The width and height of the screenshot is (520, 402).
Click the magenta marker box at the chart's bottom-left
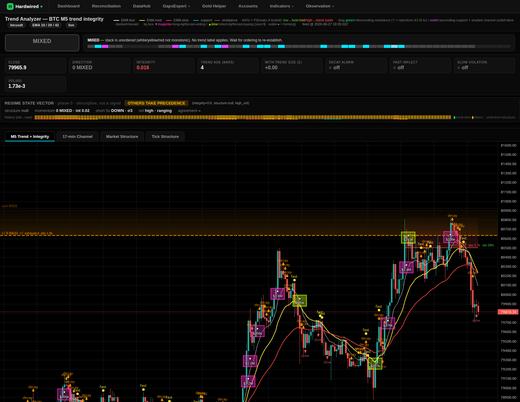pyautogui.click(x=64, y=395)
